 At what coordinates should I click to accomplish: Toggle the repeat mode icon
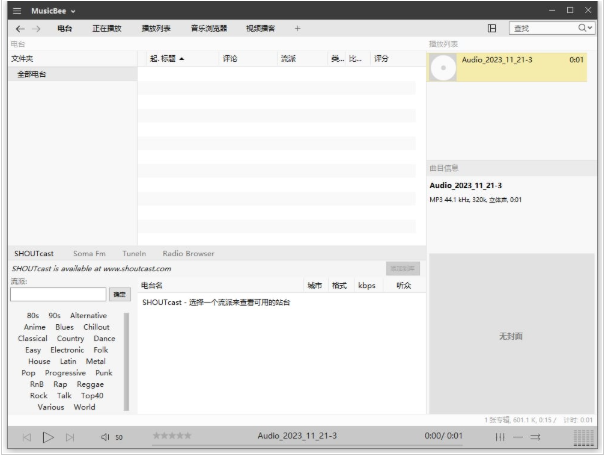click(518, 437)
